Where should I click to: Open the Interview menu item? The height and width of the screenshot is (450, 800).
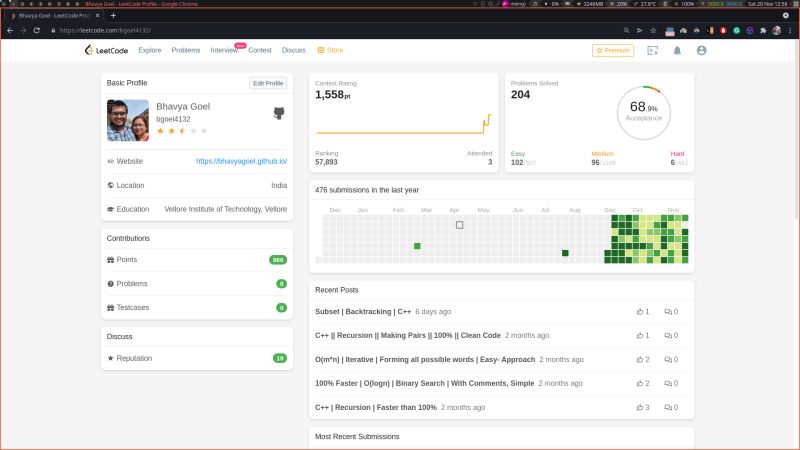tap(224, 50)
